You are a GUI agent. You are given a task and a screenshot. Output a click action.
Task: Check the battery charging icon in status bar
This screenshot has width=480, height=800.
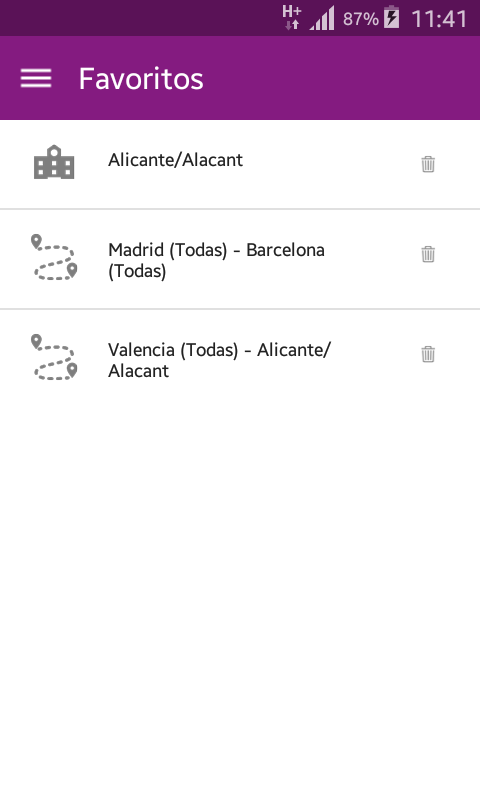point(392,17)
